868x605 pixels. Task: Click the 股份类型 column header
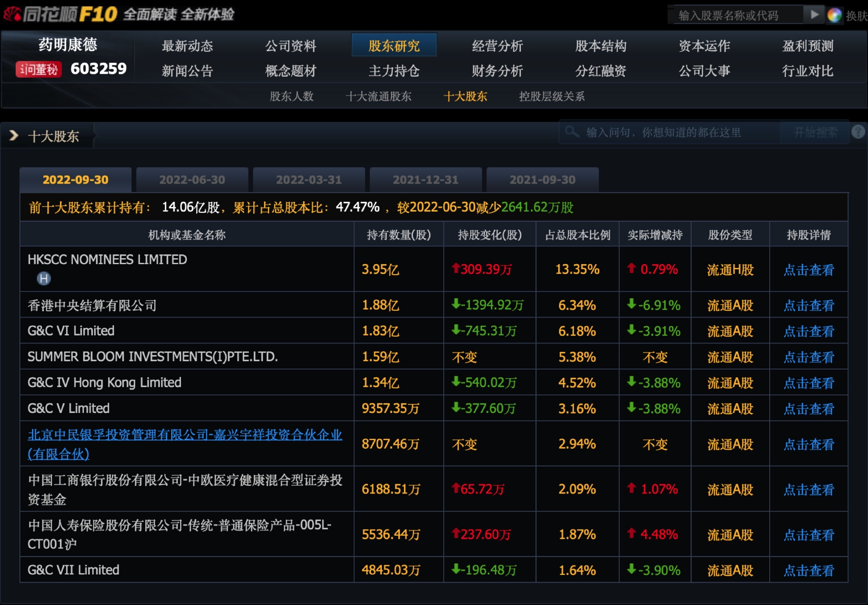[x=730, y=235]
